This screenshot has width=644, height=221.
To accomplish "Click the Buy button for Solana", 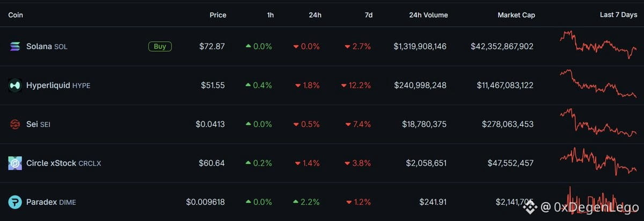I will [160, 46].
